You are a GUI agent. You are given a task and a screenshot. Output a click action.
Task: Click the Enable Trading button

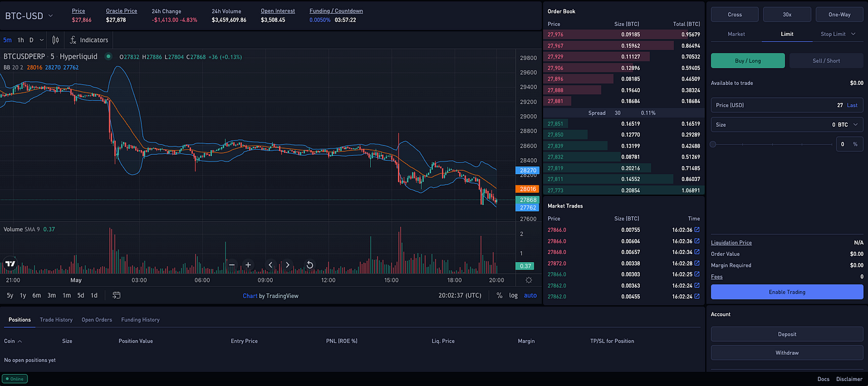tap(787, 292)
